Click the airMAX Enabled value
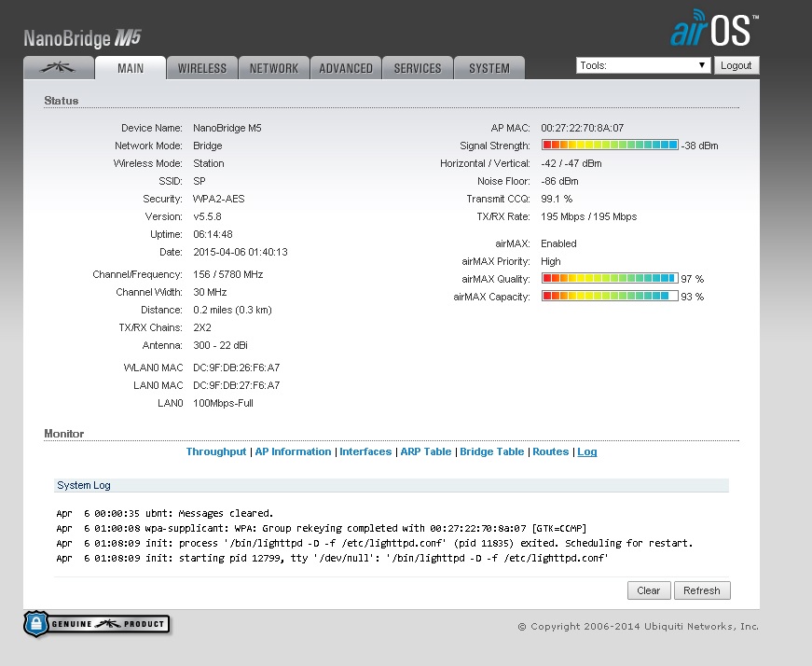Viewport: 812px width, 666px height. [558, 243]
